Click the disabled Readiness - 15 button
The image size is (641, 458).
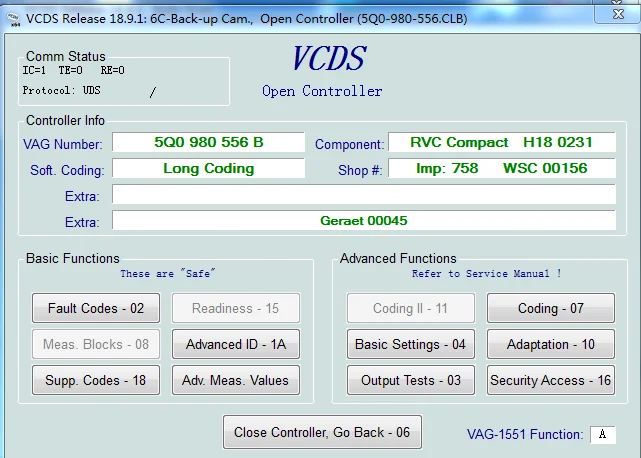(235, 308)
